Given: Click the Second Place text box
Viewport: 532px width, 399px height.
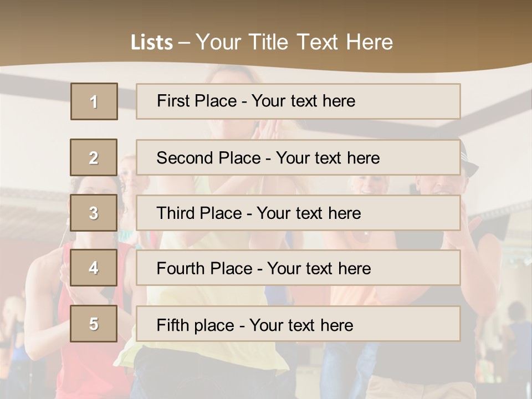Looking at the screenshot, I should pos(298,157).
